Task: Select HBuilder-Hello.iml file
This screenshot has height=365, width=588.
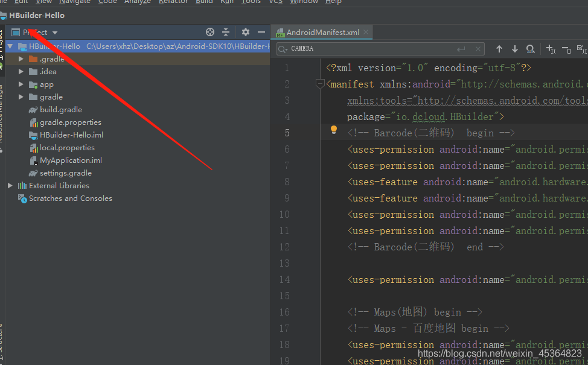Action: [71, 135]
